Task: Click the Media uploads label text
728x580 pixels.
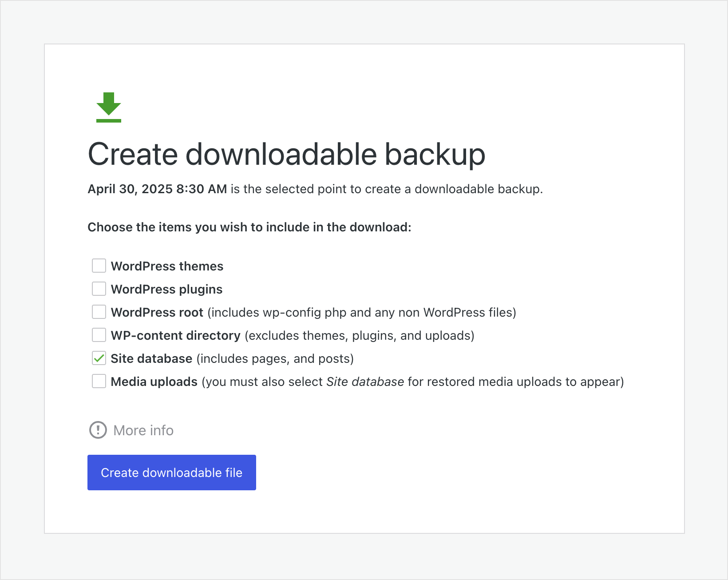Action: [154, 381]
